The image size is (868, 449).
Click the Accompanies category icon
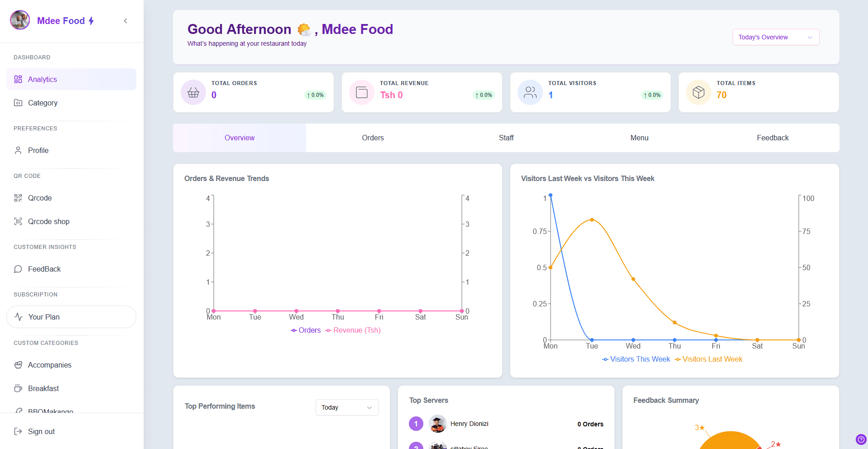(x=18, y=365)
